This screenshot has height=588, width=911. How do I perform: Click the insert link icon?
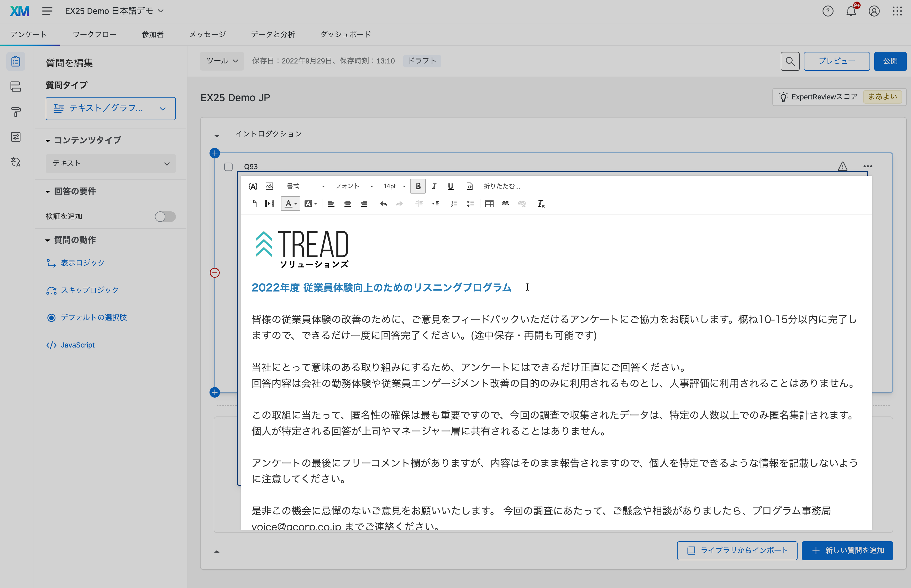[x=505, y=204]
